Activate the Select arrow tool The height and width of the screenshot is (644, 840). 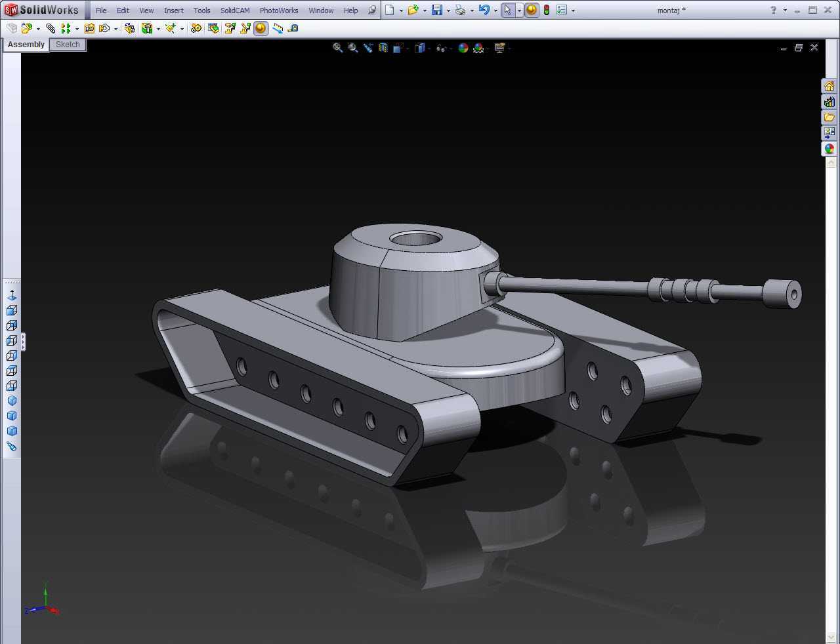click(507, 10)
